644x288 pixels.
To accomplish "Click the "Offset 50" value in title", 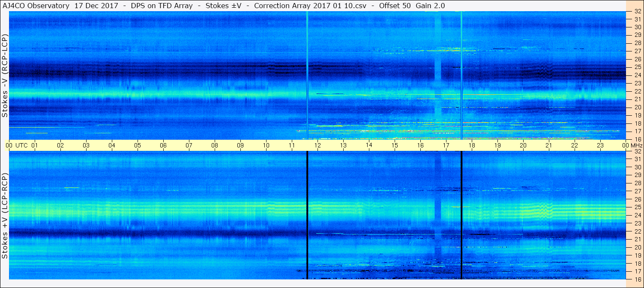I will click(395, 6).
